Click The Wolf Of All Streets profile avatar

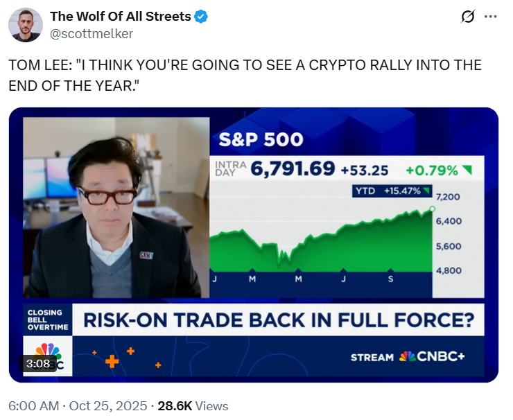pos(25,25)
